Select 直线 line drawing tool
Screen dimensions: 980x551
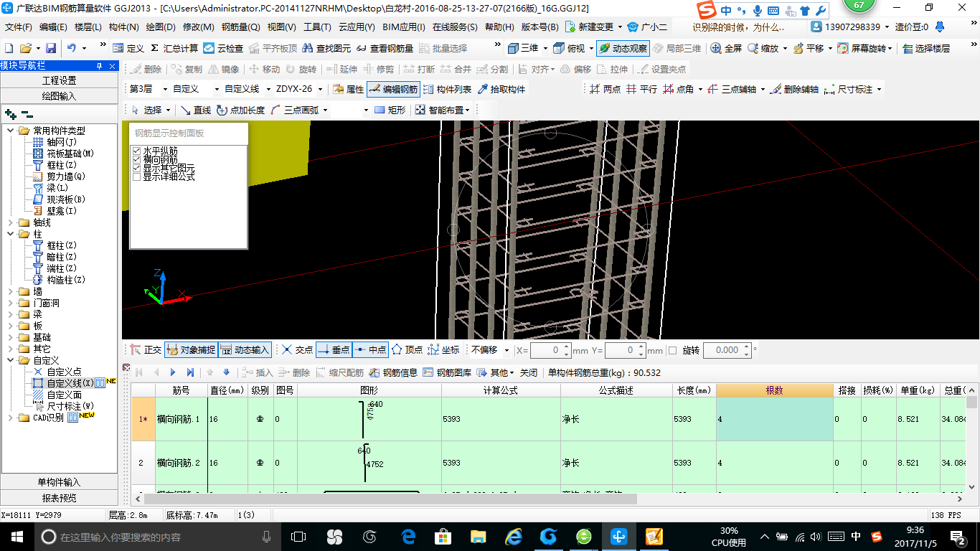[x=196, y=110]
